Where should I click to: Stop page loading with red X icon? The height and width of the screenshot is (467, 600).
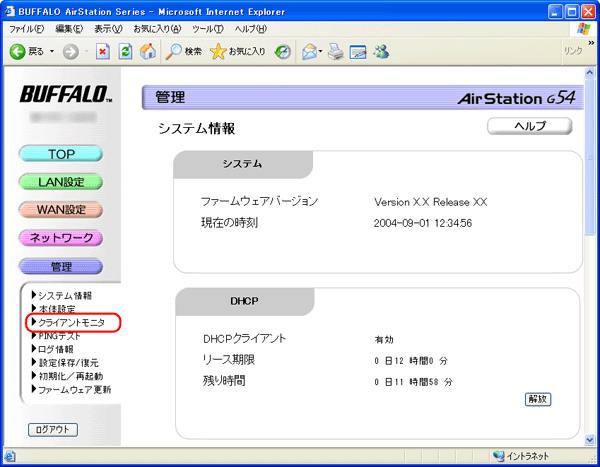pyautogui.click(x=103, y=51)
